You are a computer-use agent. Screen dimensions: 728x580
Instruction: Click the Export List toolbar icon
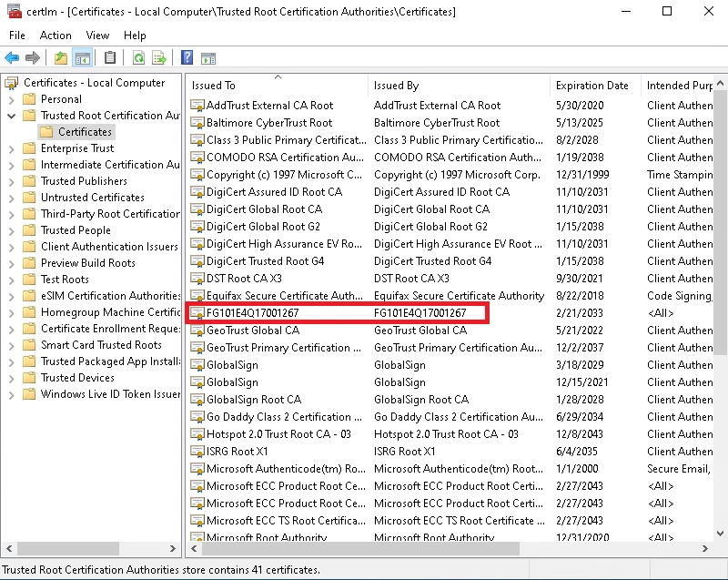[159, 58]
